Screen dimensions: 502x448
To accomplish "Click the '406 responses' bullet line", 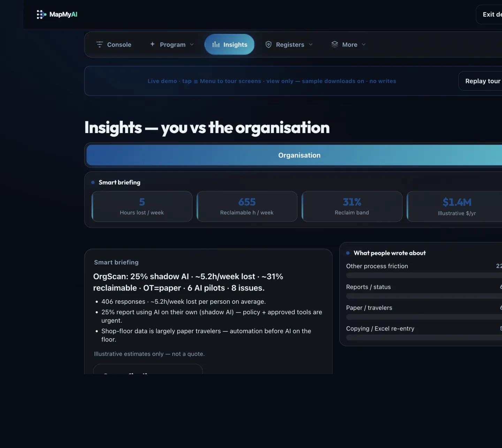I will click(x=183, y=302).
